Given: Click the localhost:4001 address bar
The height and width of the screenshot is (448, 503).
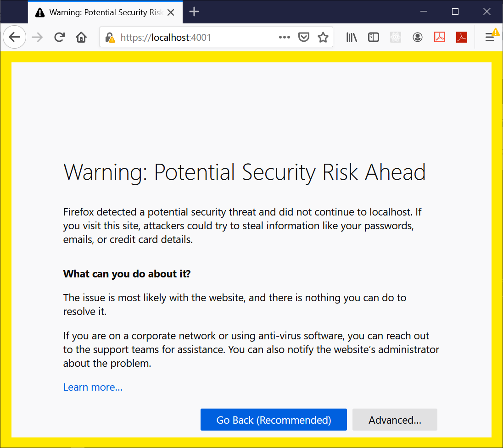Looking at the screenshot, I should click(x=193, y=37).
